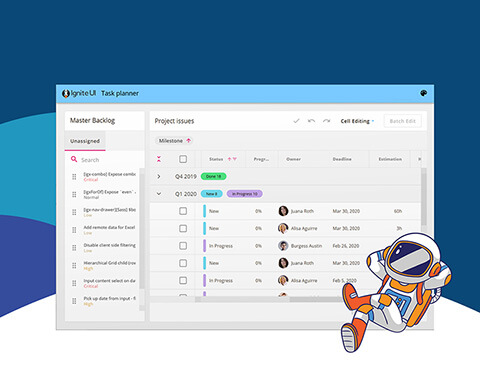Check the Alisa Aguirre 3h row checkbox
480x366 pixels.
pyautogui.click(x=183, y=228)
